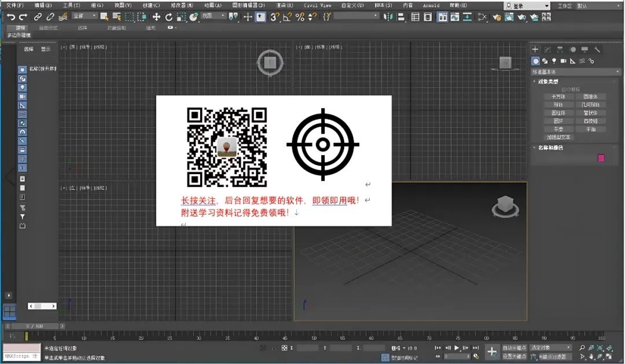Open the named selection sets dropdown
625x364 pixels.
click(356, 16)
